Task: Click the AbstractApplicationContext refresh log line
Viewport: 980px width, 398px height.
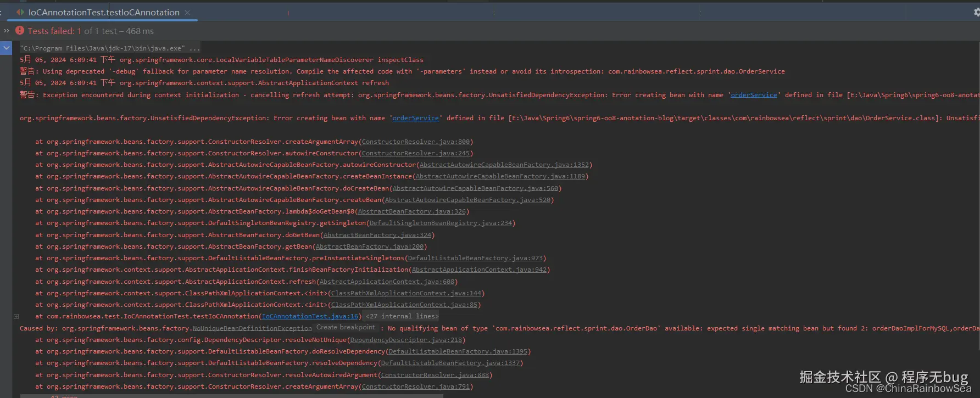Action: (204, 83)
